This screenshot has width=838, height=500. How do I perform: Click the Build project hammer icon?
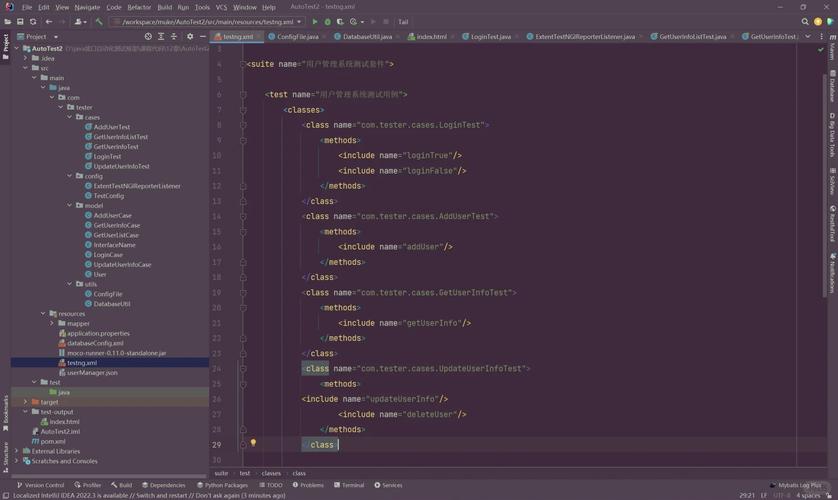pyautogui.click(x=99, y=22)
